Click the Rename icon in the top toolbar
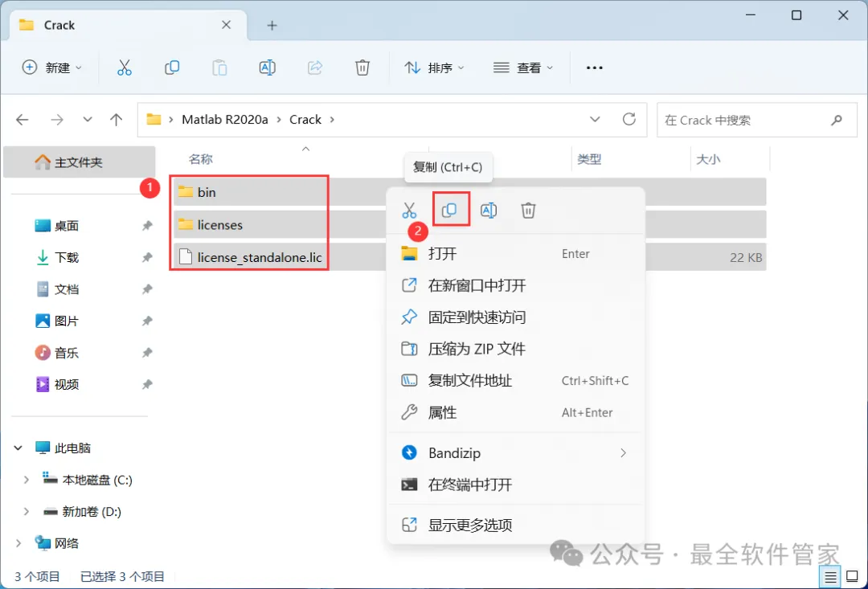Image resolution: width=868 pixels, height=589 pixels. click(x=268, y=67)
